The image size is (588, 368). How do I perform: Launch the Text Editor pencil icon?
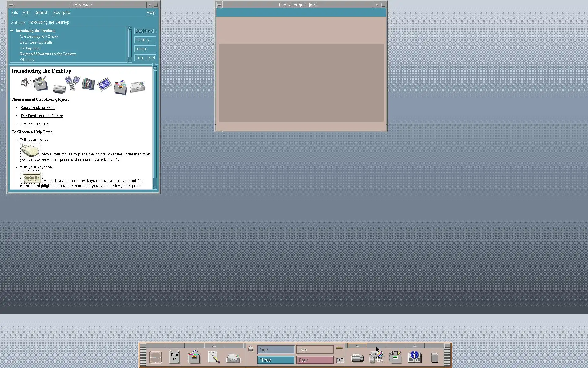coord(214,357)
